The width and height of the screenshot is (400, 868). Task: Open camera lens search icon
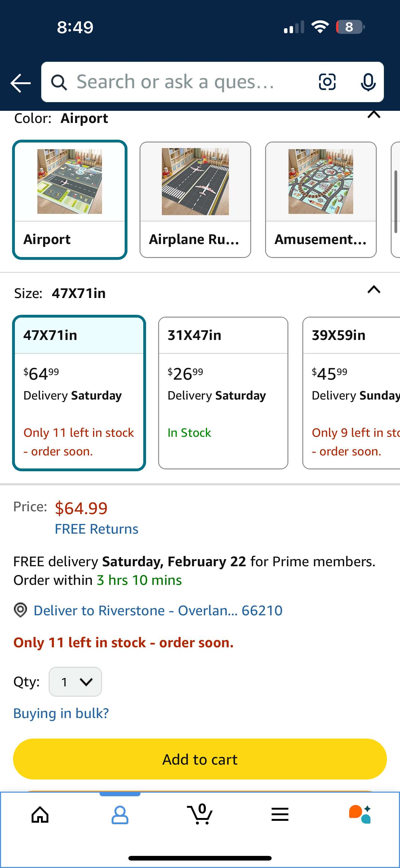pyautogui.click(x=327, y=82)
